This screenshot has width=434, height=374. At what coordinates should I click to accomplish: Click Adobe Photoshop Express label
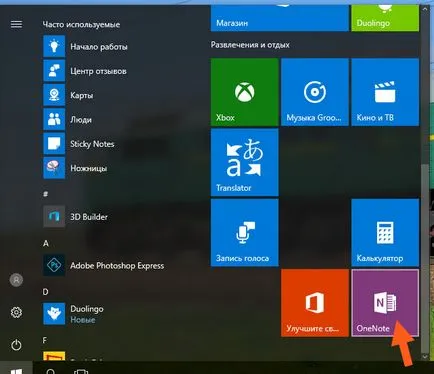point(117,266)
